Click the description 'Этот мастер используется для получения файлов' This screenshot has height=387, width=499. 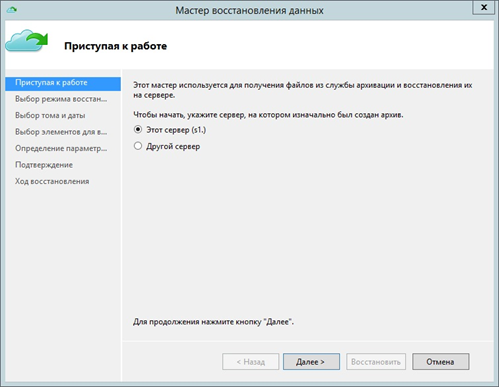click(303, 90)
